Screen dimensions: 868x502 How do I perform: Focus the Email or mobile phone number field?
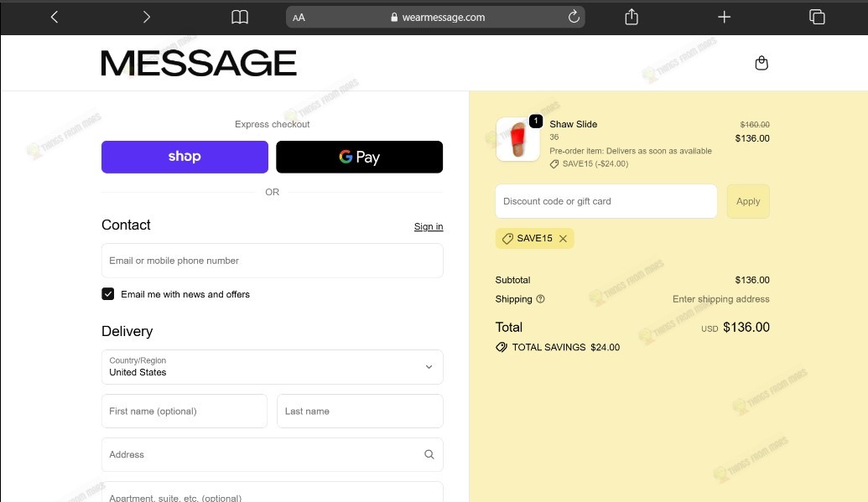click(x=273, y=261)
